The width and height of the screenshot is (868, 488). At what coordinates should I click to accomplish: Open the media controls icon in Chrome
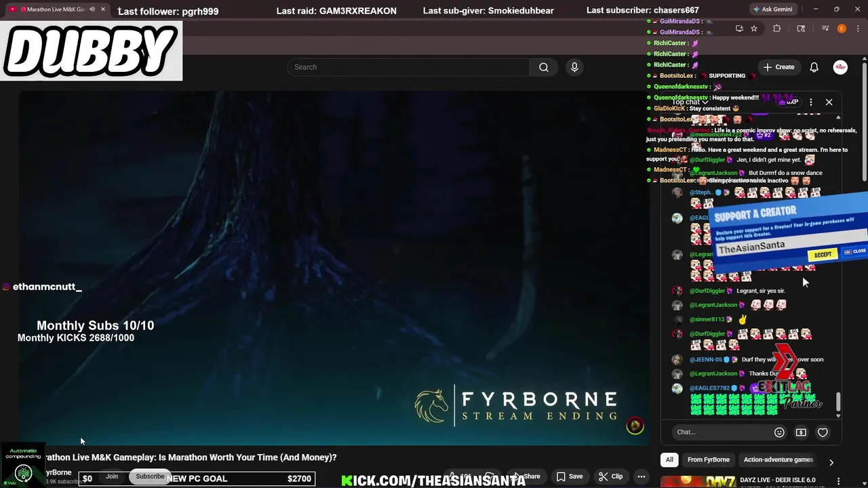coord(825,28)
